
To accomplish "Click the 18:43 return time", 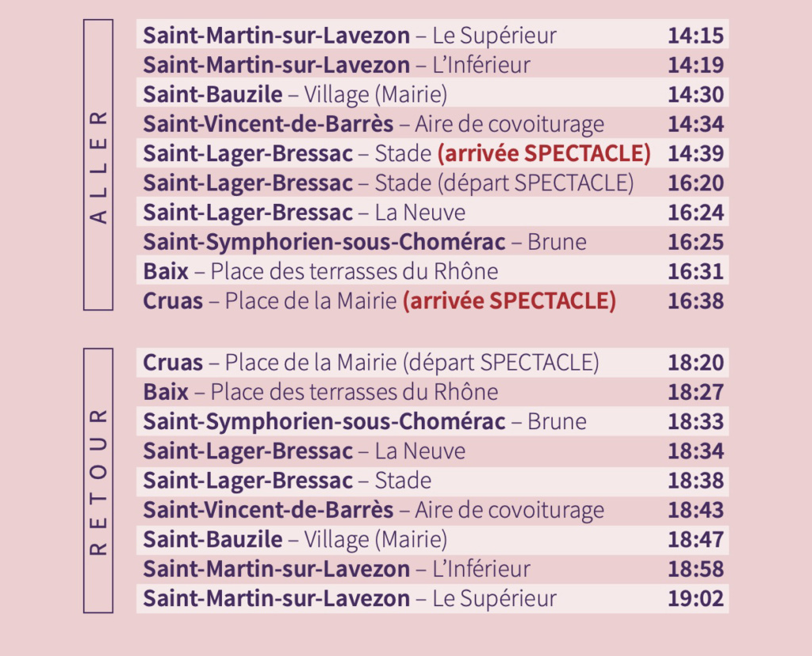I will point(695,510).
